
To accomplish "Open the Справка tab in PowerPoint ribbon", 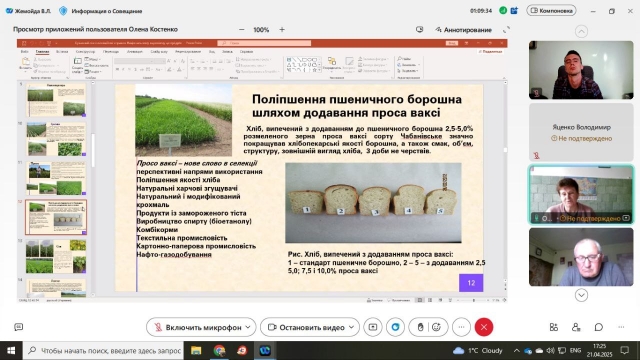I will pyautogui.click(x=246, y=52).
